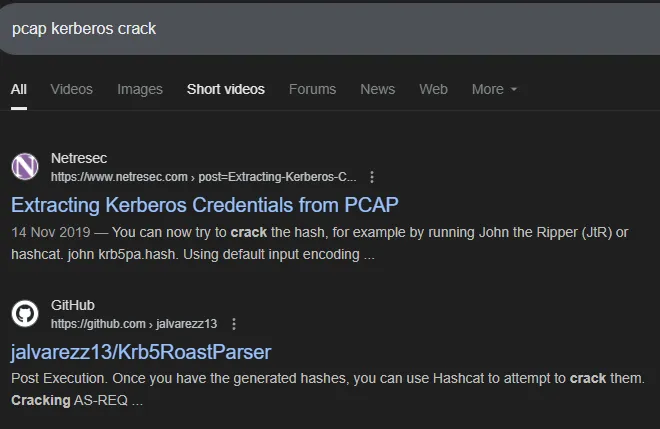This screenshot has height=429, width=660.
Task: Select the Short videos tab
Action: pyautogui.click(x=226, y=89)
